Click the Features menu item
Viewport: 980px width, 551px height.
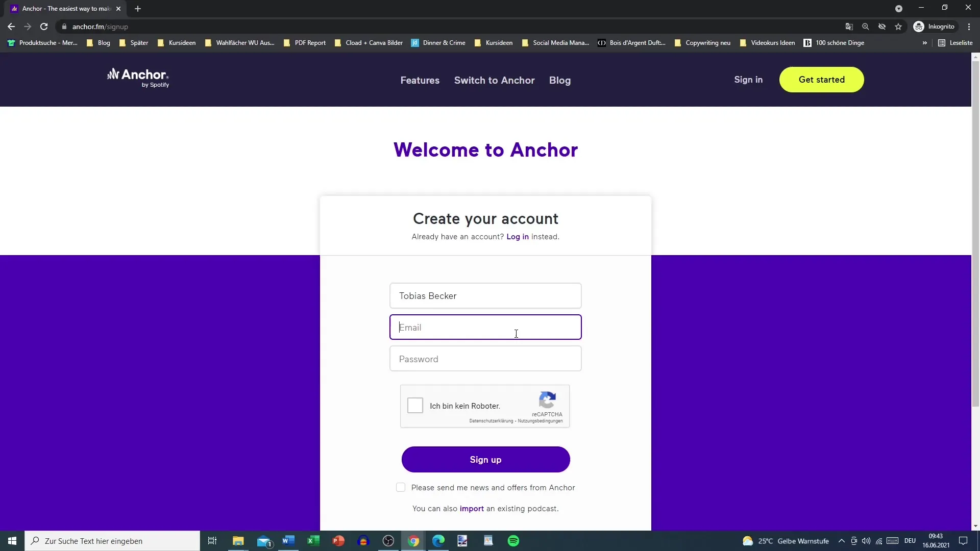pos(420,80)
